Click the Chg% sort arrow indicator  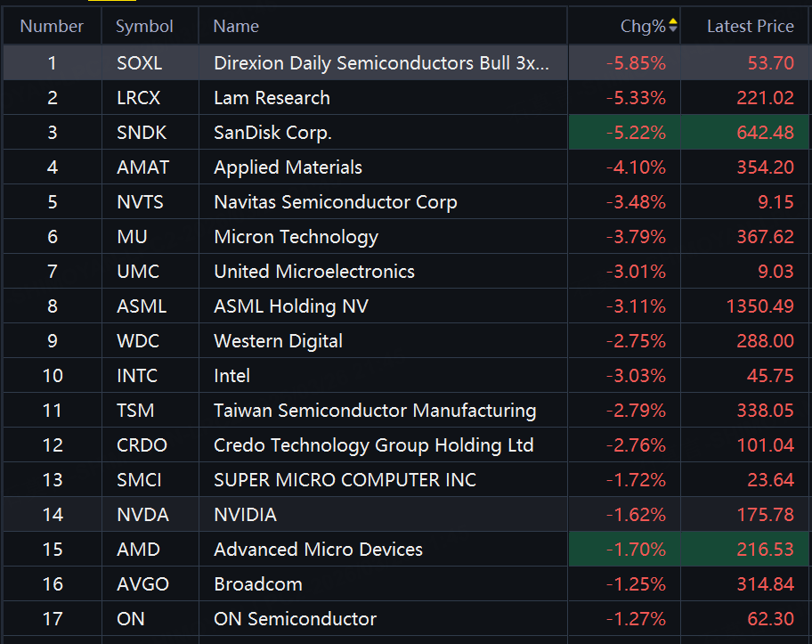(673, 26)
